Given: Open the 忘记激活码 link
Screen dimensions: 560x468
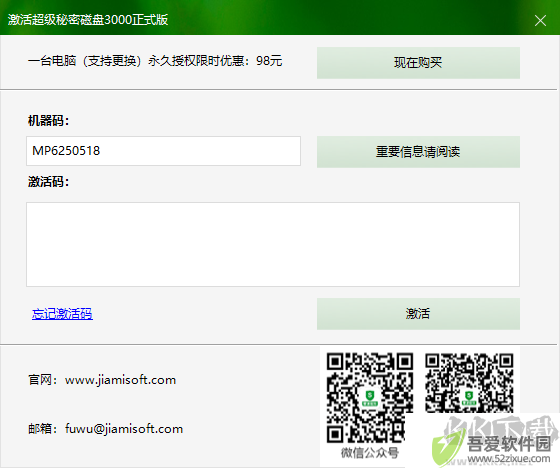Looking at the screenshot, I should pos(62,314).
